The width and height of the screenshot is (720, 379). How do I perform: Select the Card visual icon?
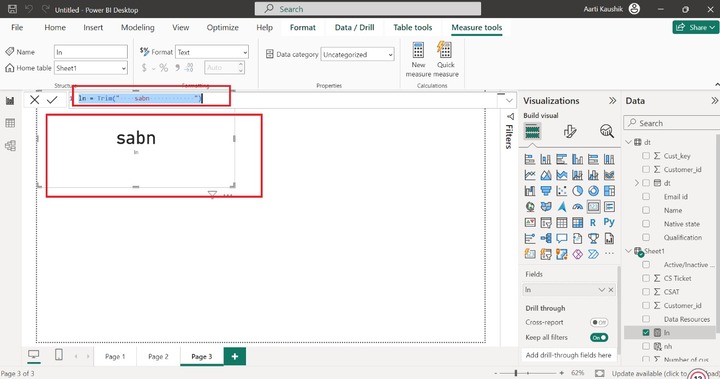coord(593,207)
